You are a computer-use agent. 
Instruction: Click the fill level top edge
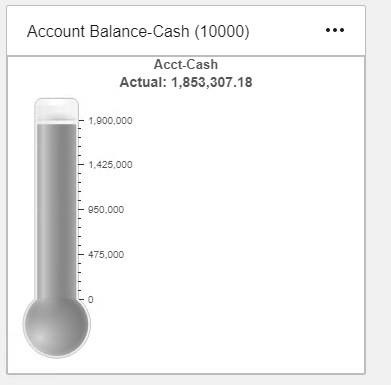pyautogui.click(x=57, y=124)
